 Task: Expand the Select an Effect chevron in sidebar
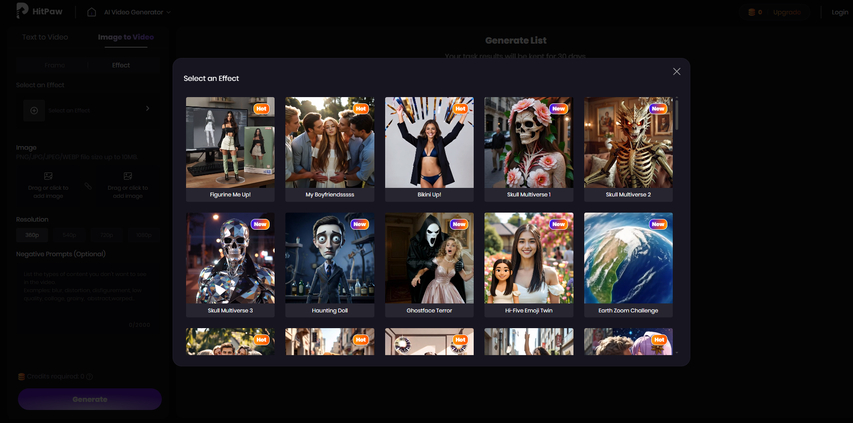tap(147, 109)
